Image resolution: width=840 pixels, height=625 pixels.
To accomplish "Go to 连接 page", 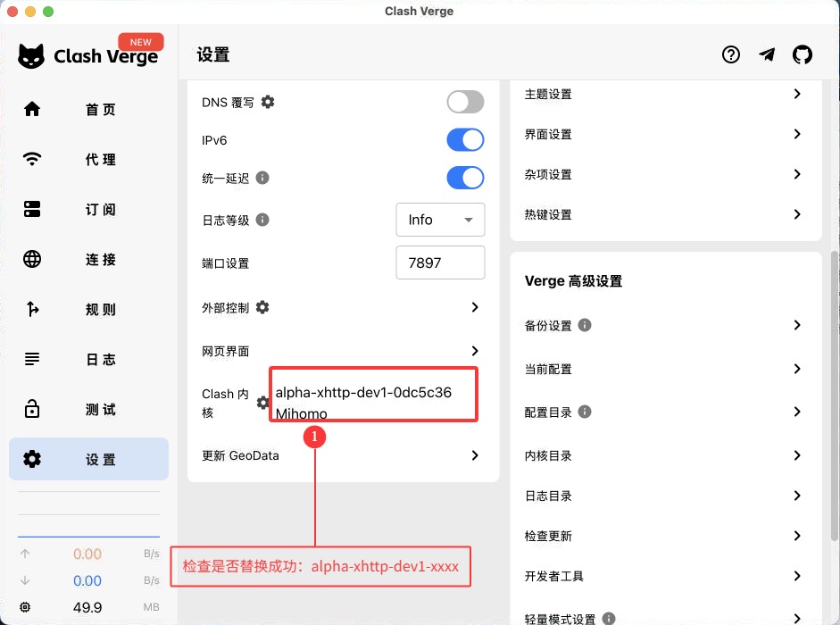I will 89,259.
